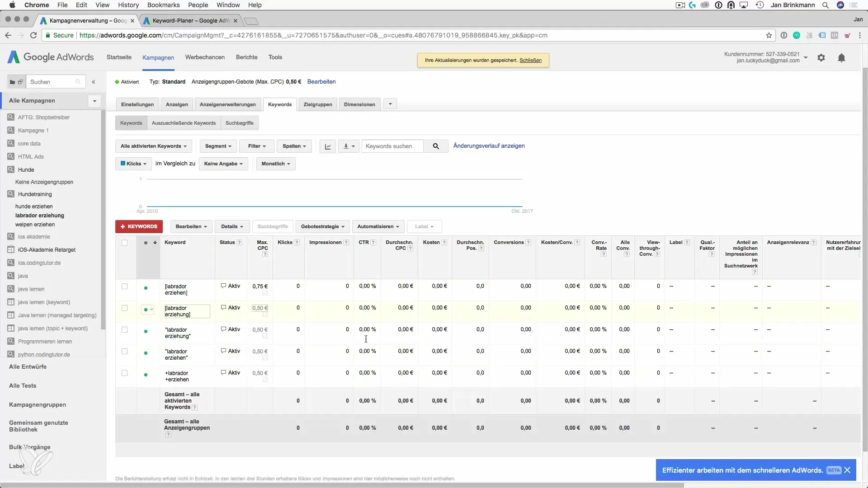Bookmark this page with the star icon
The height and width of the screenshot is (488, 868).
[769, 35]
